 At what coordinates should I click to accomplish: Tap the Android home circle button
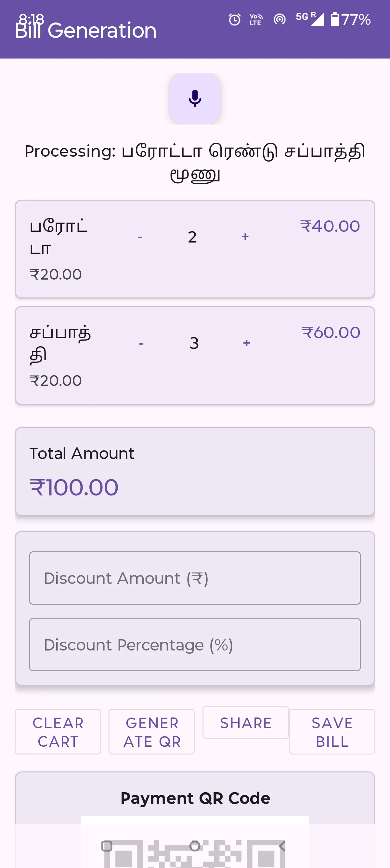pyautogui.click(x=195, y=846)
